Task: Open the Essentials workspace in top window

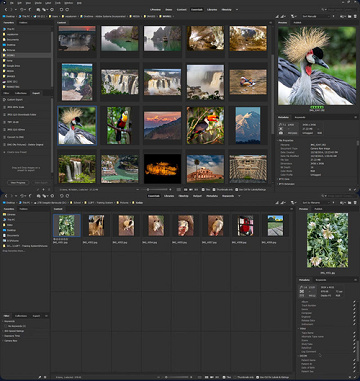Action: tap(197, 10)
